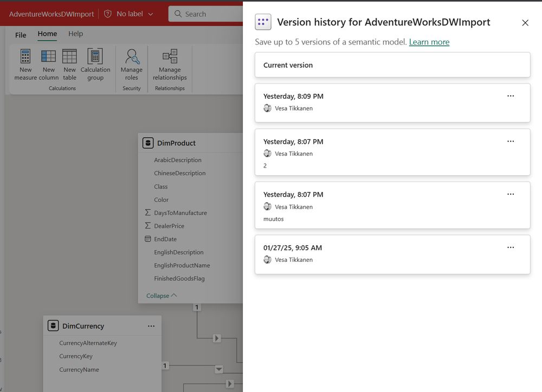Select the DaysToManufacture column
542x392 pixels.
pos(180,213)
